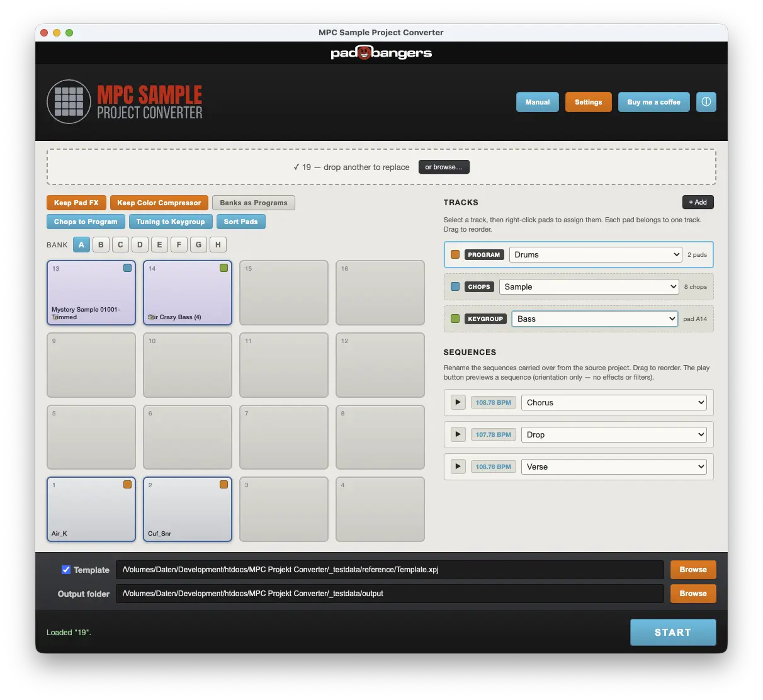Toggle Chops to Program option

[x=86, y=222]
